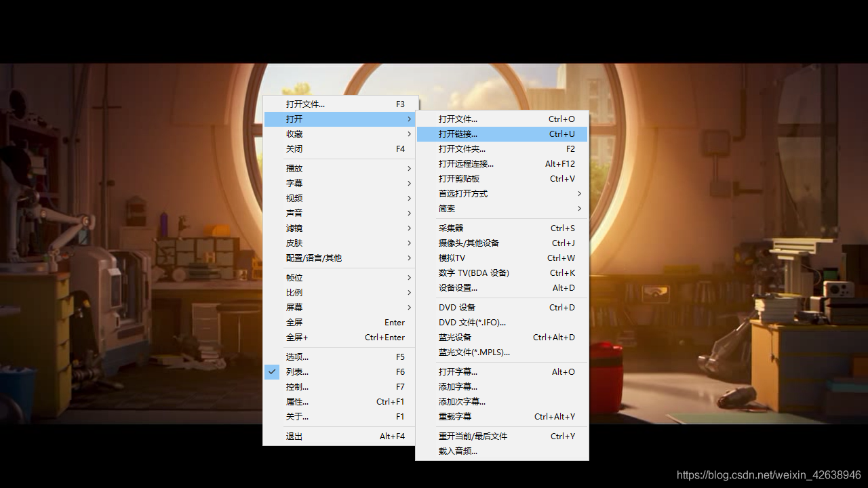Expand the 比例 submenu
868x488 pixels.
[x=340, y=293]
